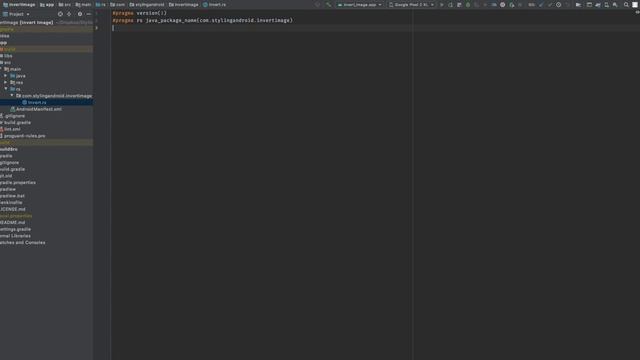Click the '#pragma version(1)' code line
The height and width of the screenshot is (360, 640).
(x=140, y=13)
